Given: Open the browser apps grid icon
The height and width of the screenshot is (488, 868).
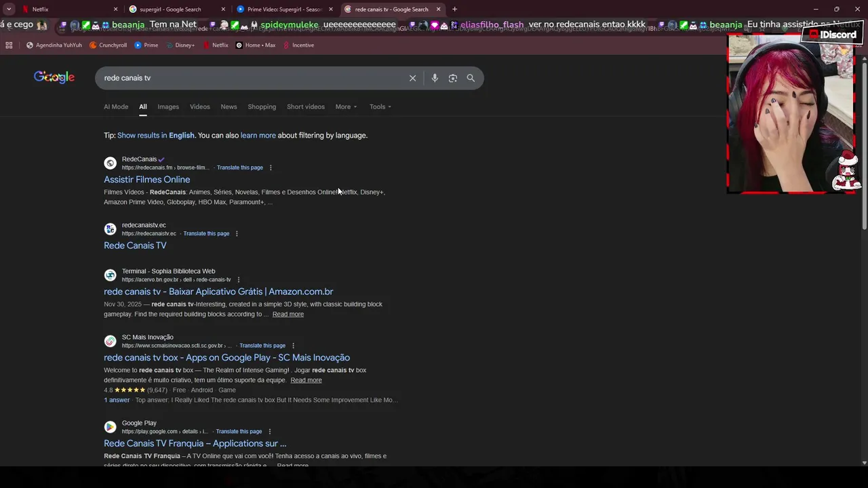Looking at the screenshot, I should click(9, 45).
